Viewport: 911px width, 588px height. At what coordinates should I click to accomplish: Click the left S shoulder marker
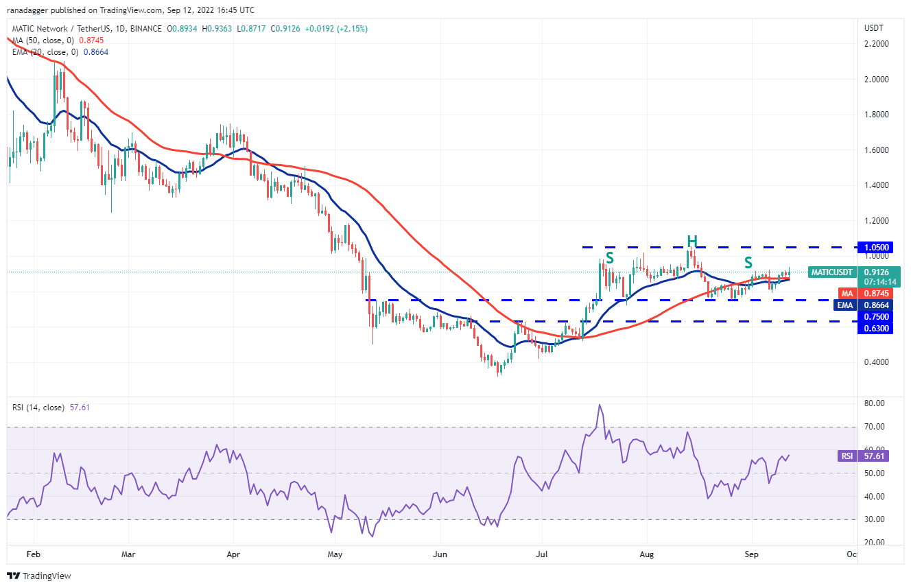(609, 259)
